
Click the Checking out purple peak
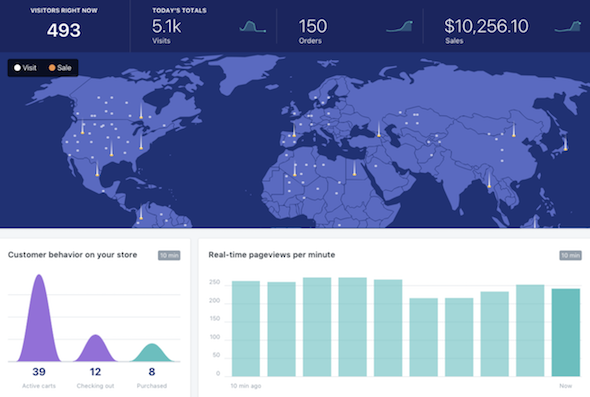(96, 349)
